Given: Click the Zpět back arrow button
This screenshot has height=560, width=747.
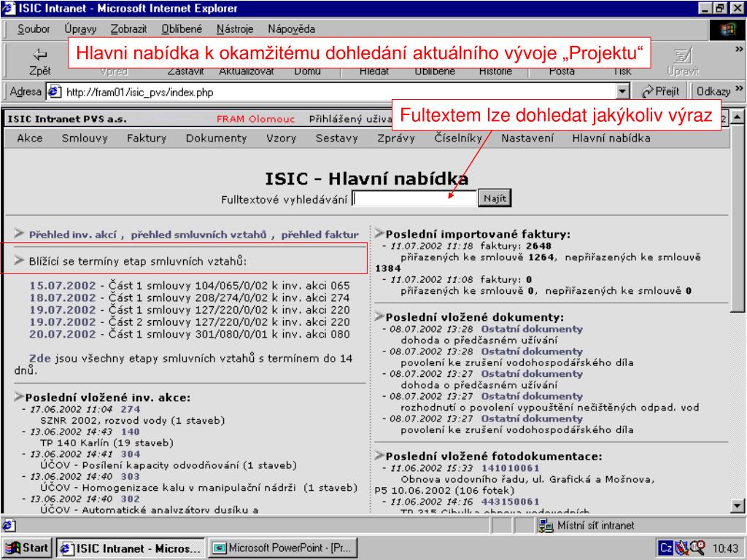Looking at the screenshot, I should click(x=39, y=62).
